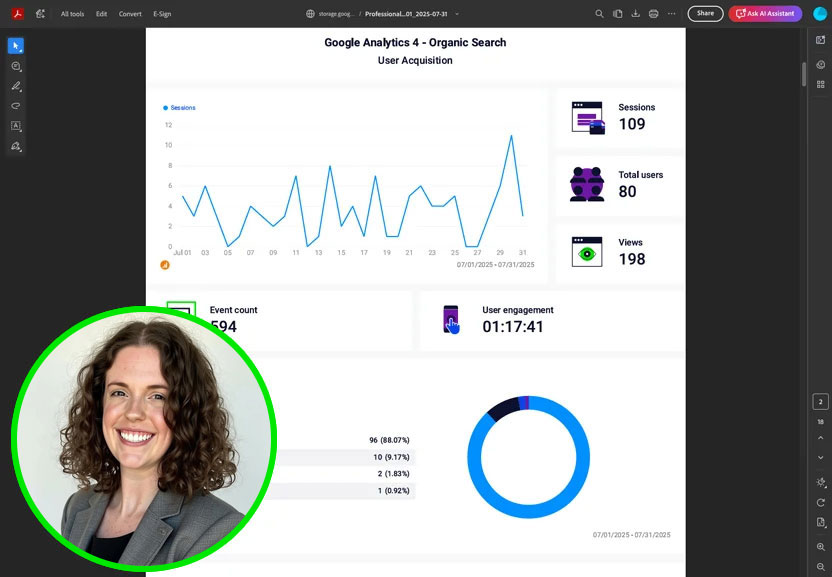The width and height of the screenshot is (832, 577).
Task: Open the E-Sign menu
Action: (162, 14)
